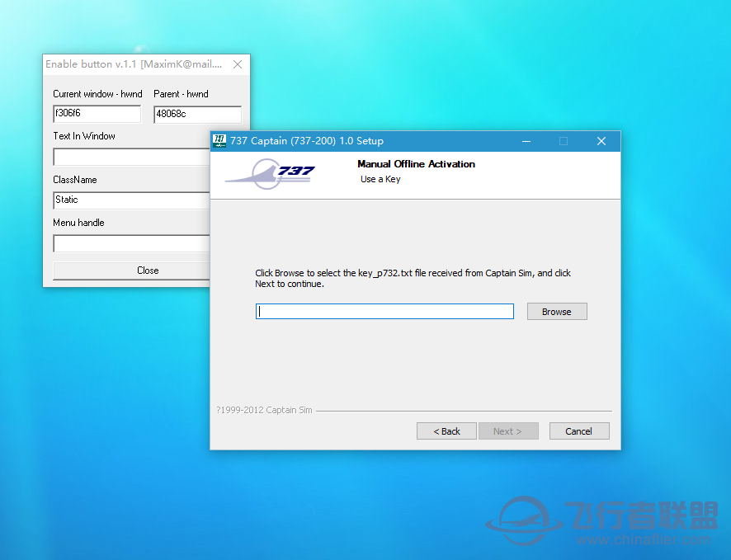The width and height of the screenshot is (731, 560).
Task: Focus the Menu handle field
Action: 131,243
